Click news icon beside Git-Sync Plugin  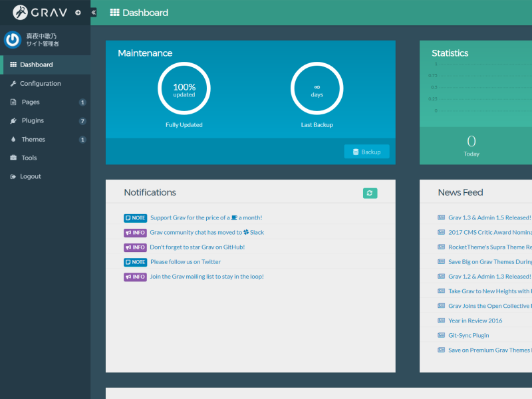[441, 335]
